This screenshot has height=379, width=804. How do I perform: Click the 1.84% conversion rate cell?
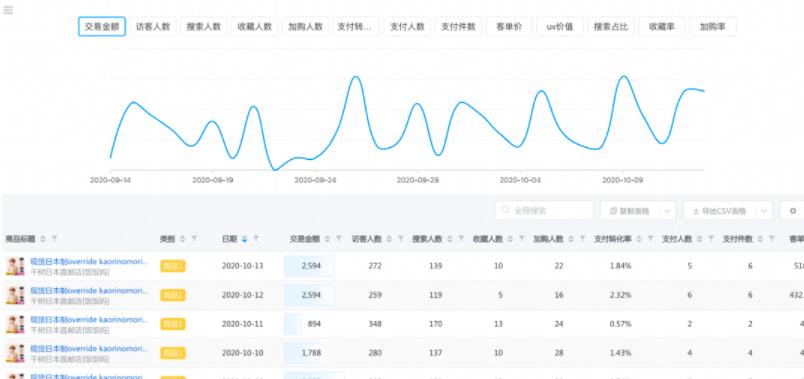tap(620, 266)
